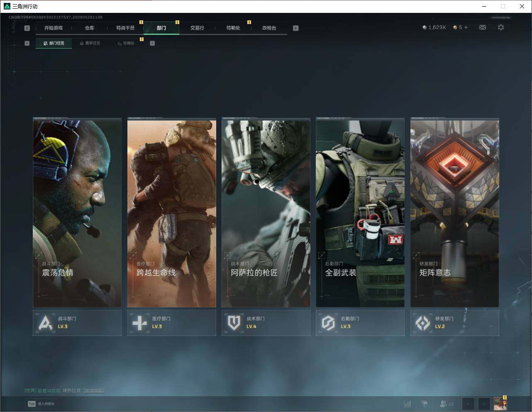Click the premium currency coin icon
Viewport: 532px width, 412px height.
455,27
